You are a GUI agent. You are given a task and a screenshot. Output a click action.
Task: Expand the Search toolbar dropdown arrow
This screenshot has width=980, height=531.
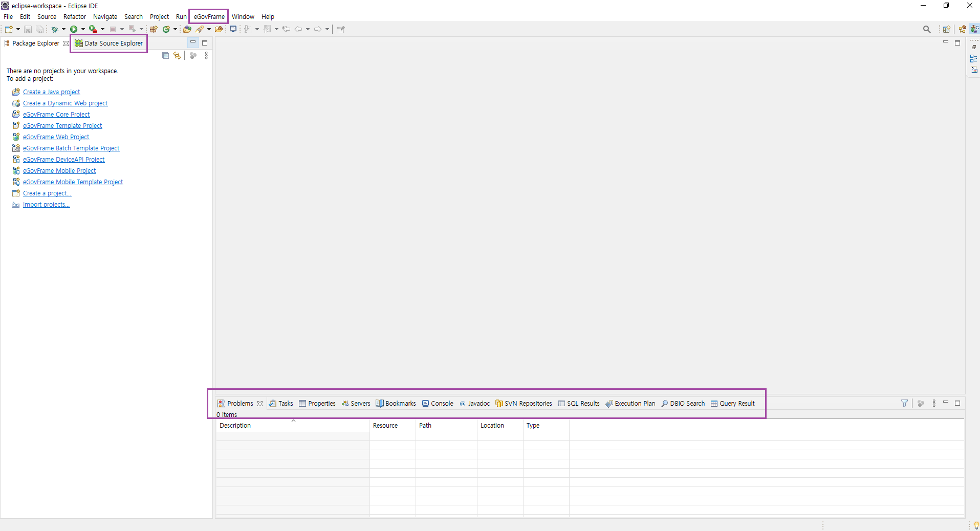pos(209,29)
